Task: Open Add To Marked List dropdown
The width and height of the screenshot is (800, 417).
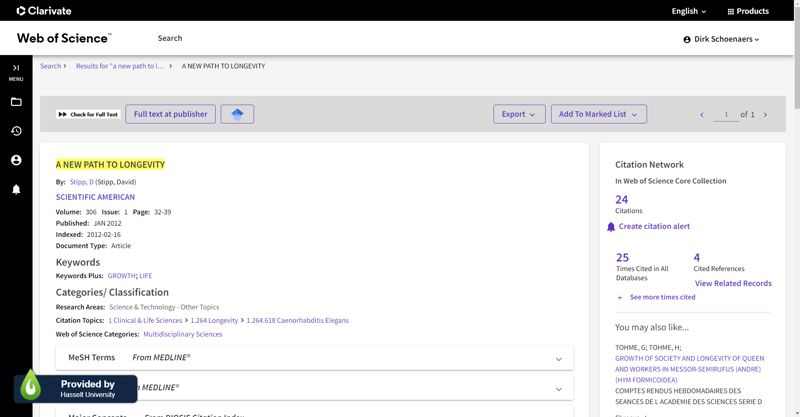Action: [598, 114]
